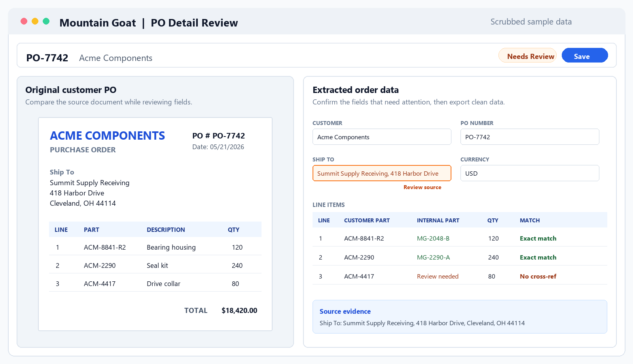Click extracted quantity 80
The image size is (633, 364).
coord(492,277)
